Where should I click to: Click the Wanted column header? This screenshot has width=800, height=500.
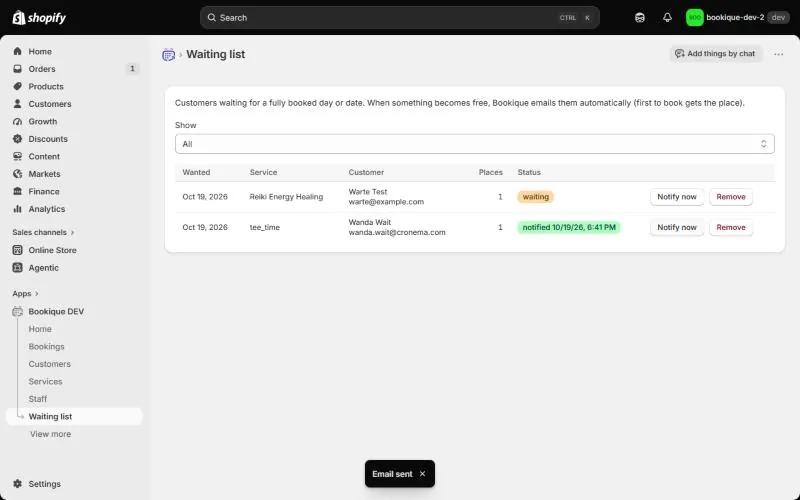coord(196,172)
